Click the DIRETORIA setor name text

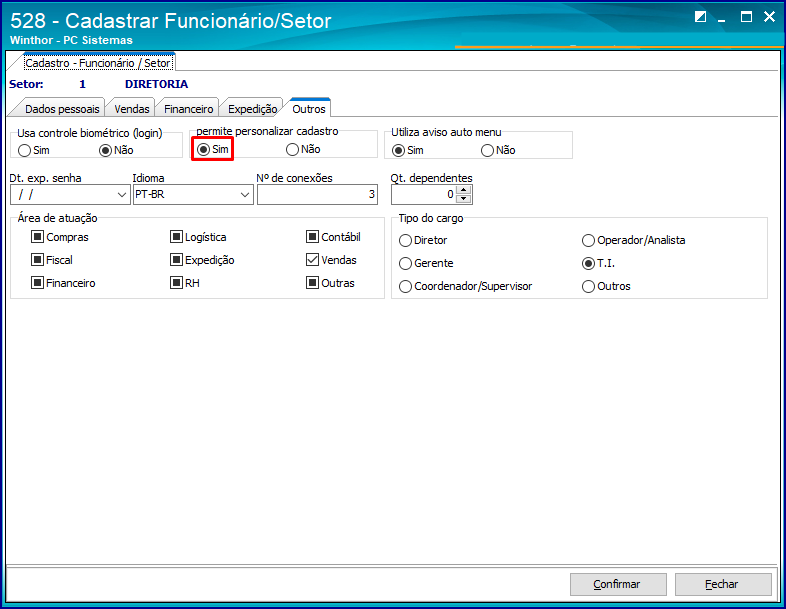156,84
